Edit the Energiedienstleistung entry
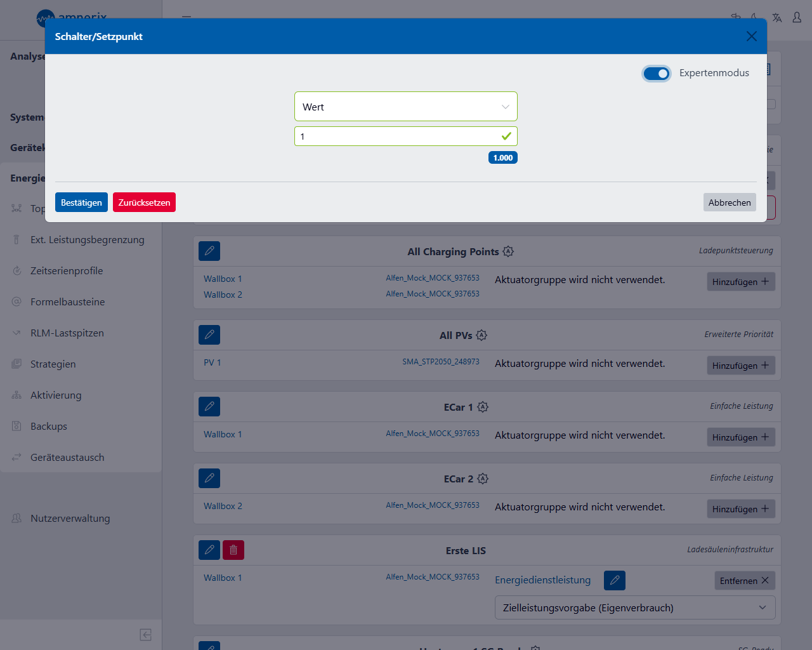 [614, 580]
